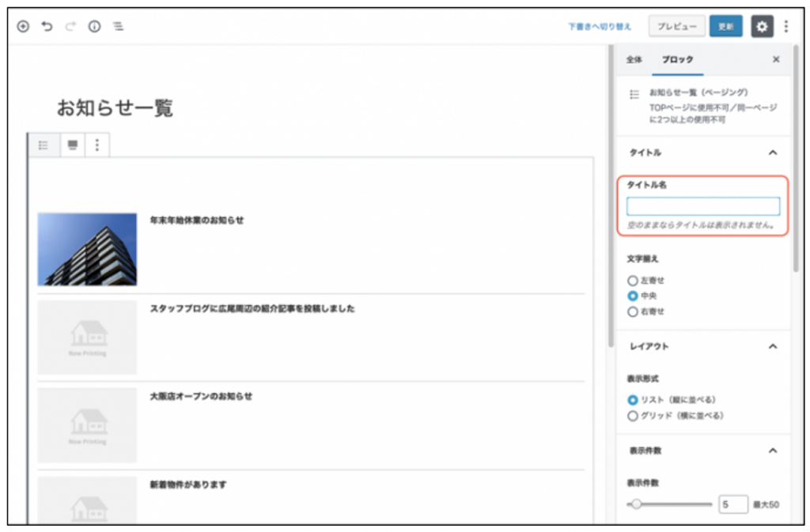Click the alignment icon in block toolbar

pos(73,145)
